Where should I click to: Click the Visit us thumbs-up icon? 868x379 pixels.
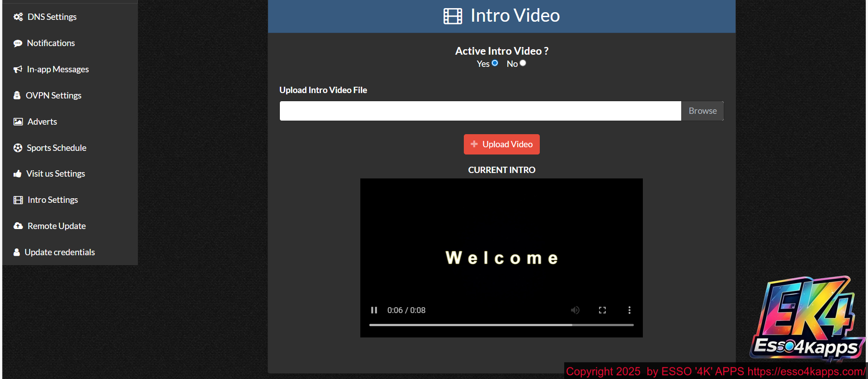(x=18, y=174)
